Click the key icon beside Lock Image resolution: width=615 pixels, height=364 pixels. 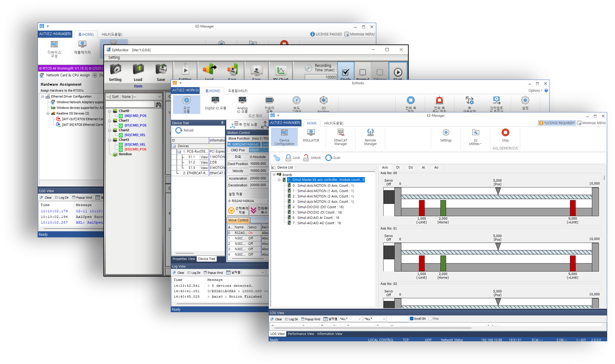277,158
